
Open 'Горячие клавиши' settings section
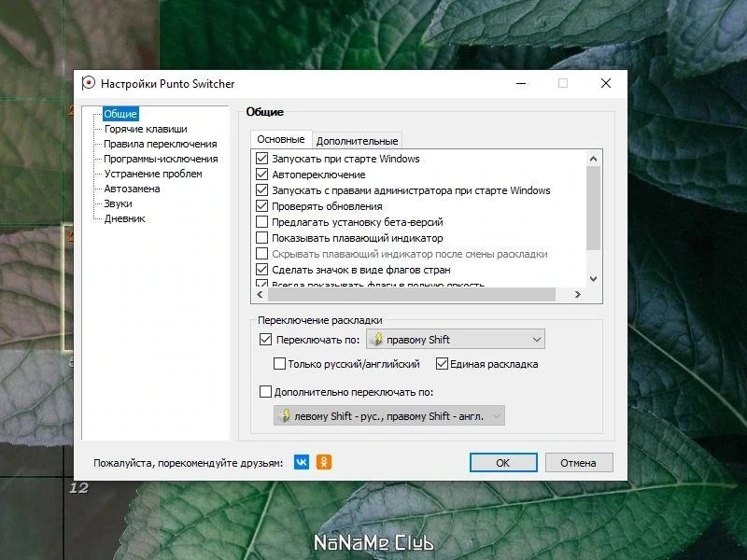(146, 129)
